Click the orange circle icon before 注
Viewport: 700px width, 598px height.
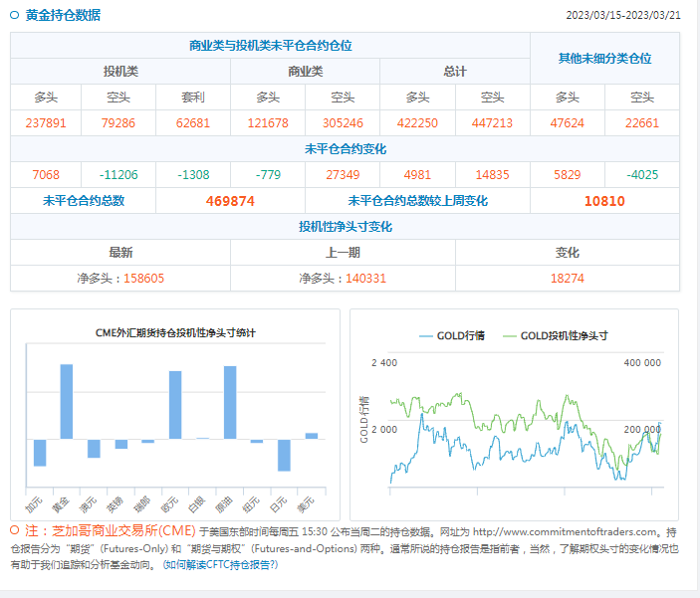(15, 530)
